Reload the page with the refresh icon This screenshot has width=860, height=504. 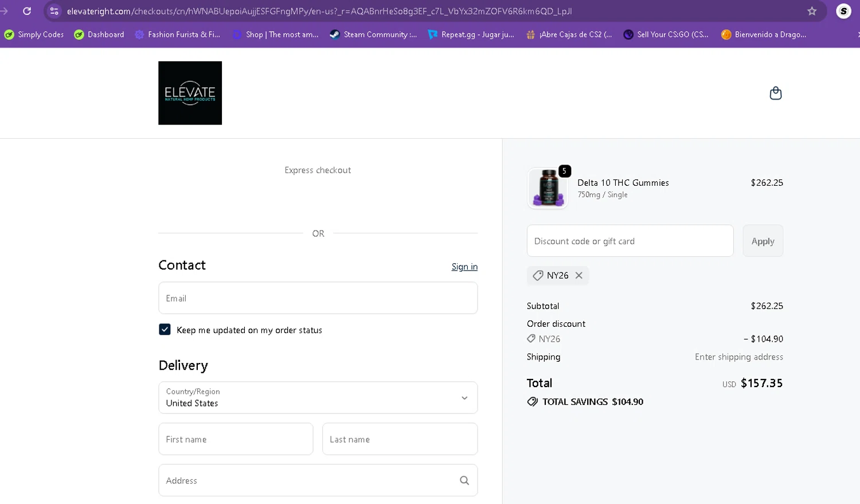pyautogui.click(x=27, y=11)
